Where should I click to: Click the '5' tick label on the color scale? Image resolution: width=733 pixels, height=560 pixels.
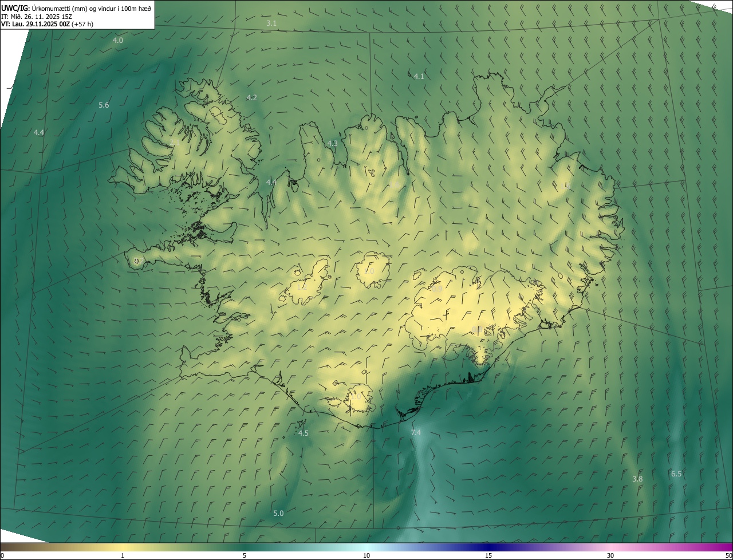[245, 556]
